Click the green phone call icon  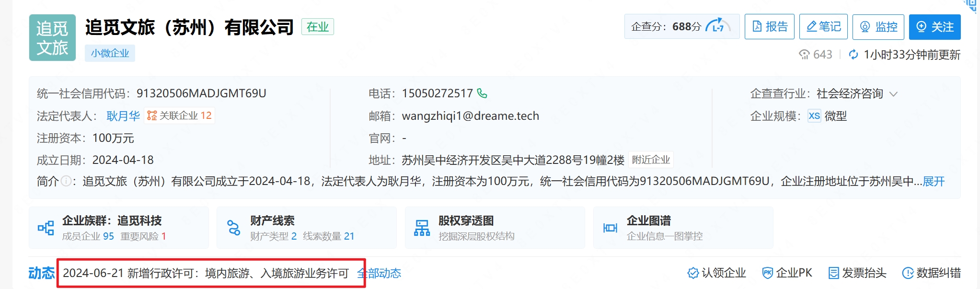482,93
